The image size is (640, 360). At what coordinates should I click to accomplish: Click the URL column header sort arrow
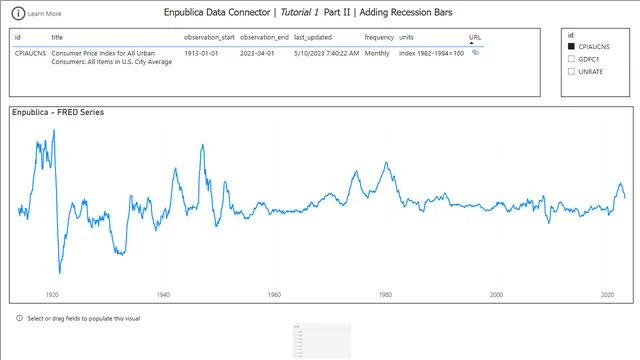(x=472, y=43)
